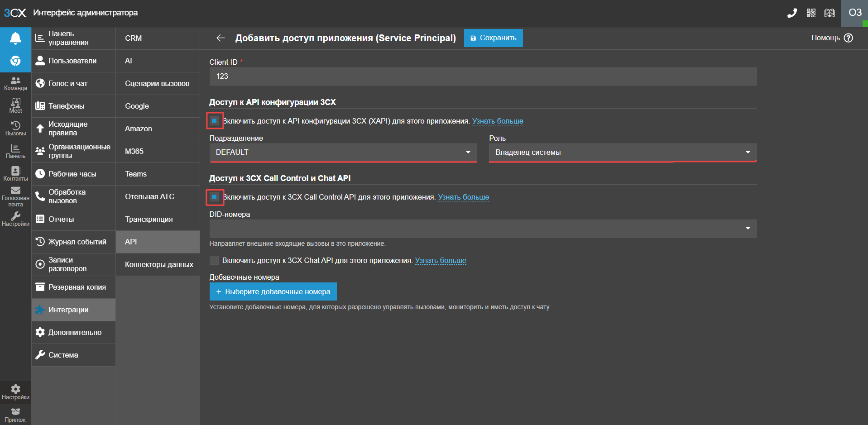The height and width of the screenshot is (425, 868).
Task: Select the Amazon integration submenu
Action: coord(158,129)
